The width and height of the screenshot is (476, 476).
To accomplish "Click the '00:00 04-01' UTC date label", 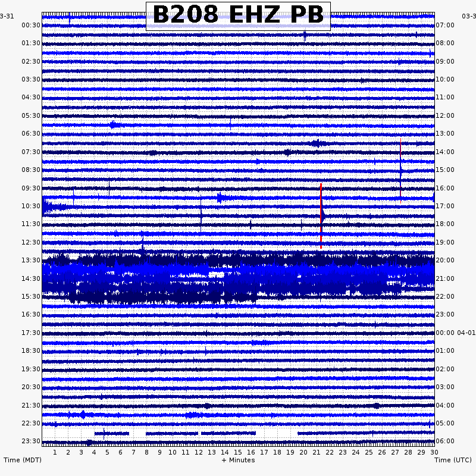I will [x=456, y=333].
